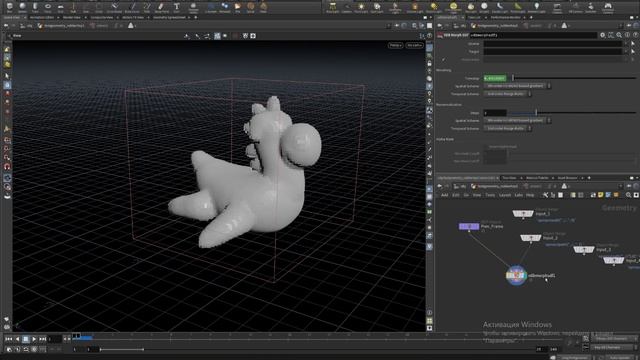Switch to the Render View tab
The image size is (640, 360).
(x=71, y=18)
